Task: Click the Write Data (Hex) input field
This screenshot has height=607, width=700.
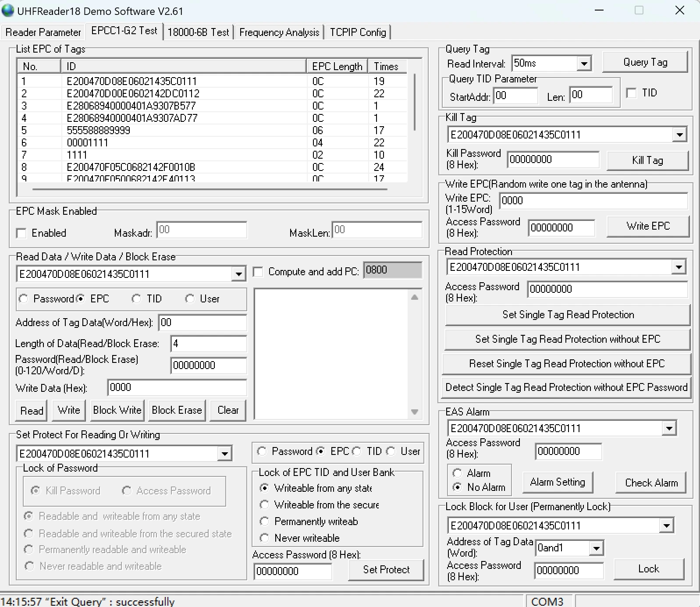Action: coord(177,388)
